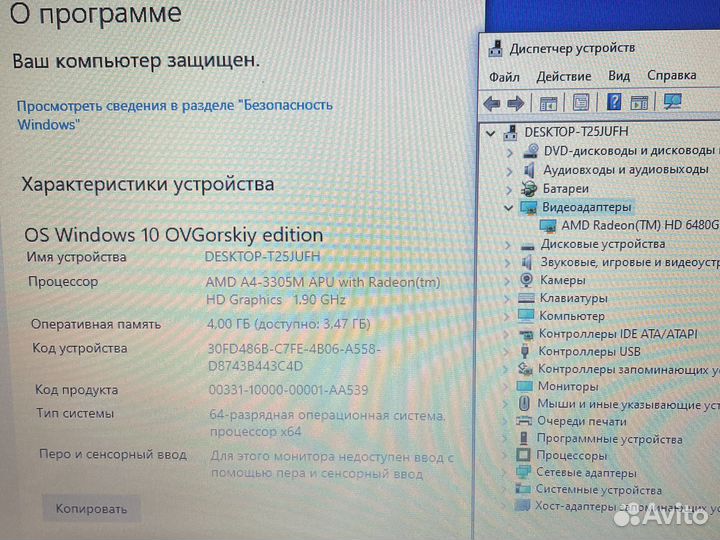
Task: Expand Контроллеры IDE ATA/ATAPI category
Action: 506,334
